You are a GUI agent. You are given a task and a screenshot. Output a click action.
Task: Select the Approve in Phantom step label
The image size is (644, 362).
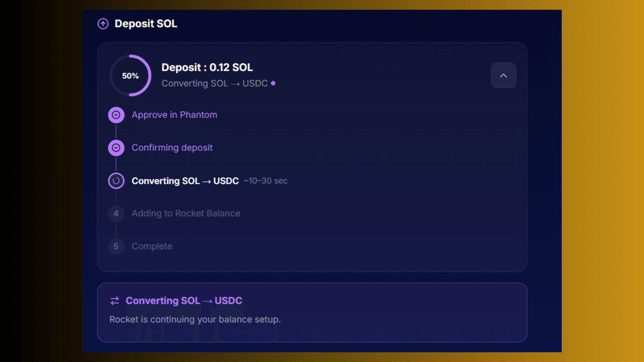point(174,115)
